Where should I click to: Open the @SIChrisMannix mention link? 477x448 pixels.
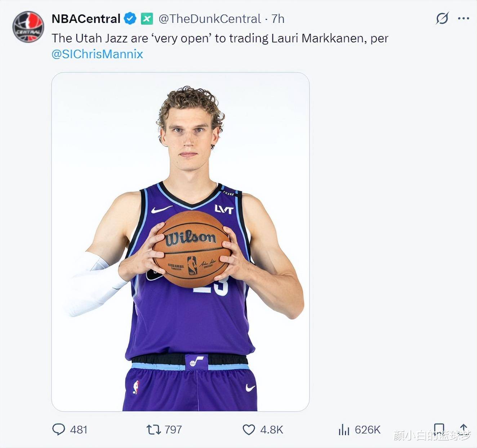[98, 54]
